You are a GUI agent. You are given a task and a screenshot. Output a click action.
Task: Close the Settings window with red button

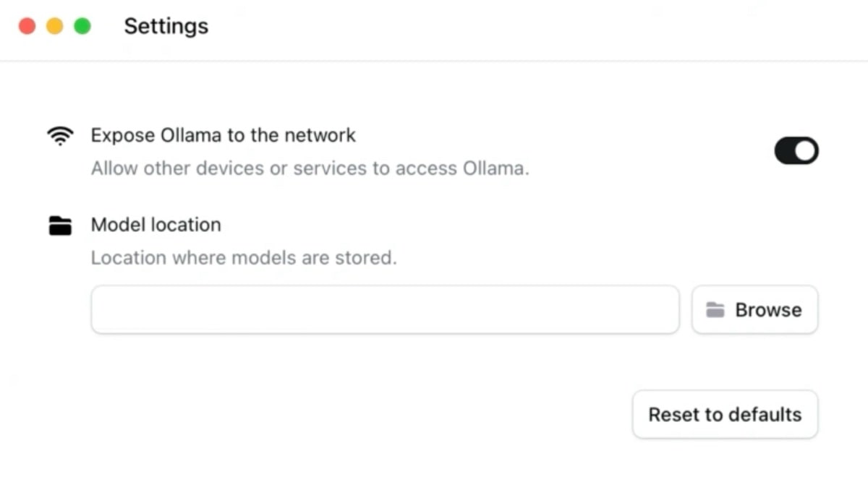coord(27,27)
